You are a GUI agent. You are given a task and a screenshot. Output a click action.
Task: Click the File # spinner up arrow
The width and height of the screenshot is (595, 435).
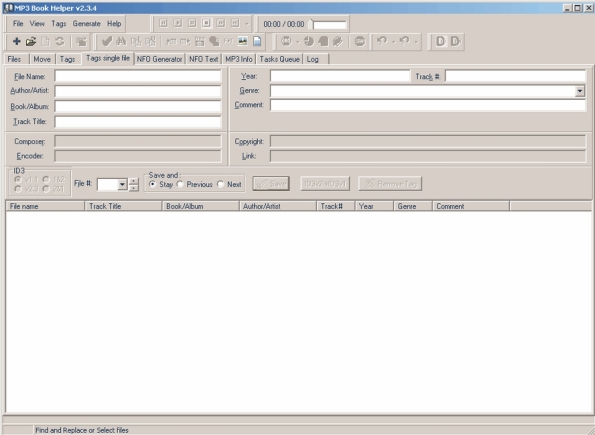click(134, 181)
